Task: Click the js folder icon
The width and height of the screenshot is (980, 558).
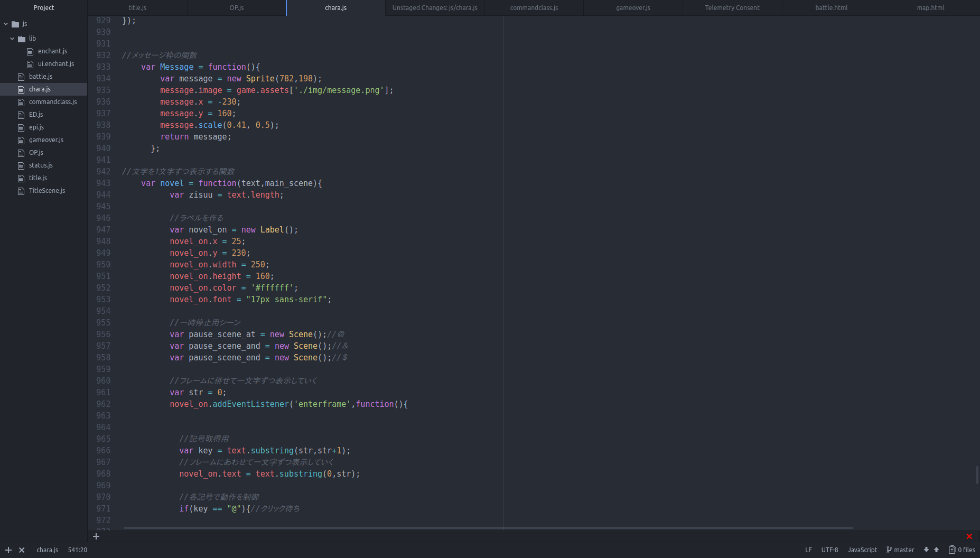Action: click(15, 24)
